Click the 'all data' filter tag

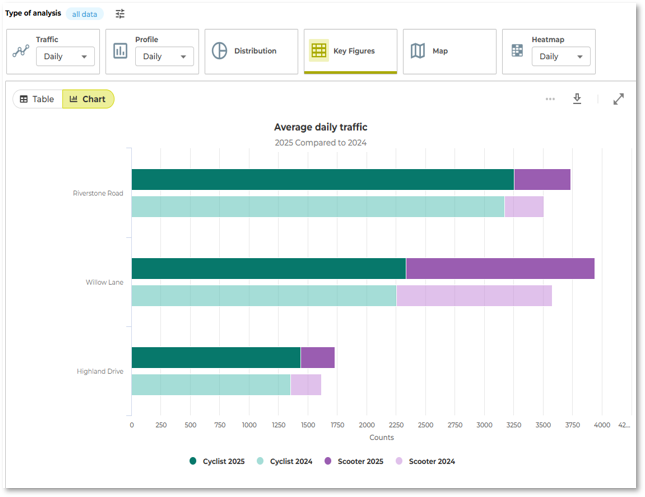pos(85,14)
